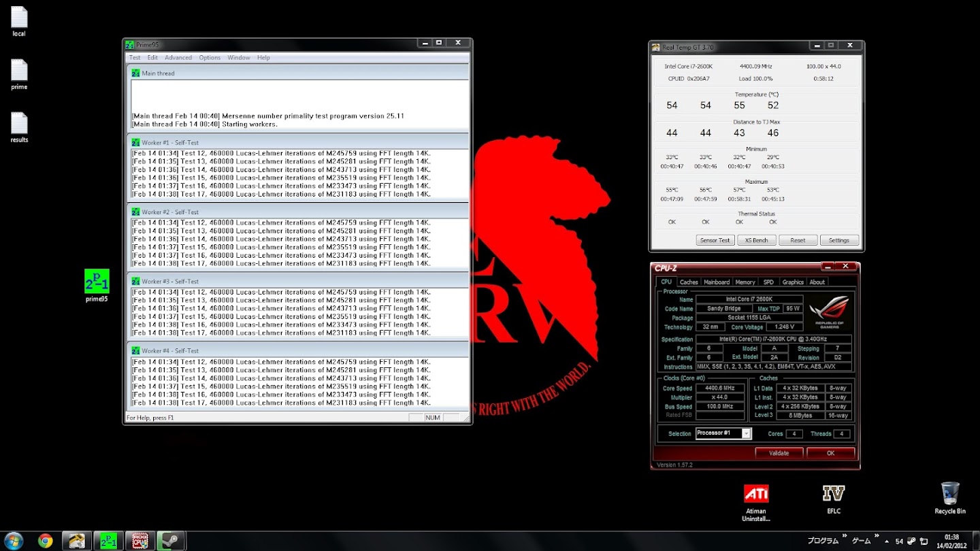Open the Help menu in Prime95
This screenshot has width=980, height=551.
[x=263, y=58]
